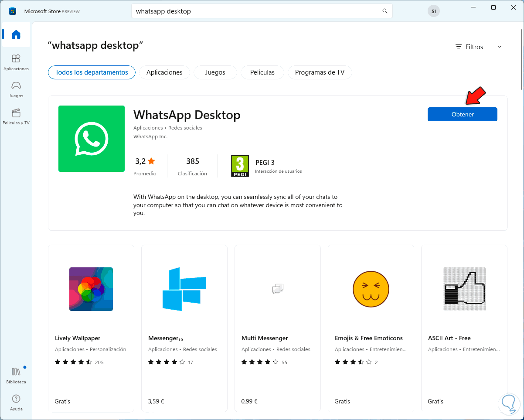Open Emojis & Free Emoticons icon
The height and width of the screenshot is (420, 524).
point(371,289)
